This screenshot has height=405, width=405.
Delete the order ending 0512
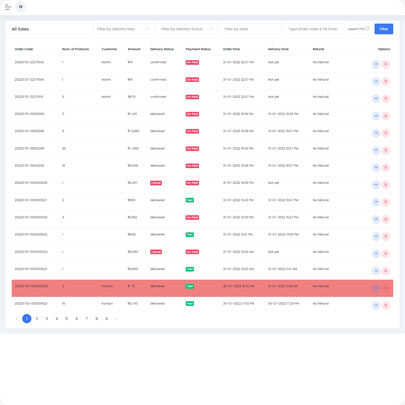pos(386,305)
